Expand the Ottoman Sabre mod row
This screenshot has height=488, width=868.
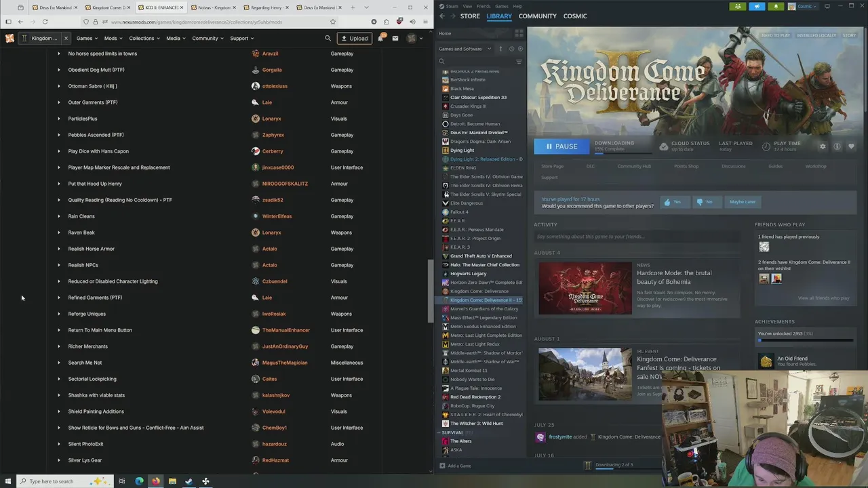[x=58, y=86]
